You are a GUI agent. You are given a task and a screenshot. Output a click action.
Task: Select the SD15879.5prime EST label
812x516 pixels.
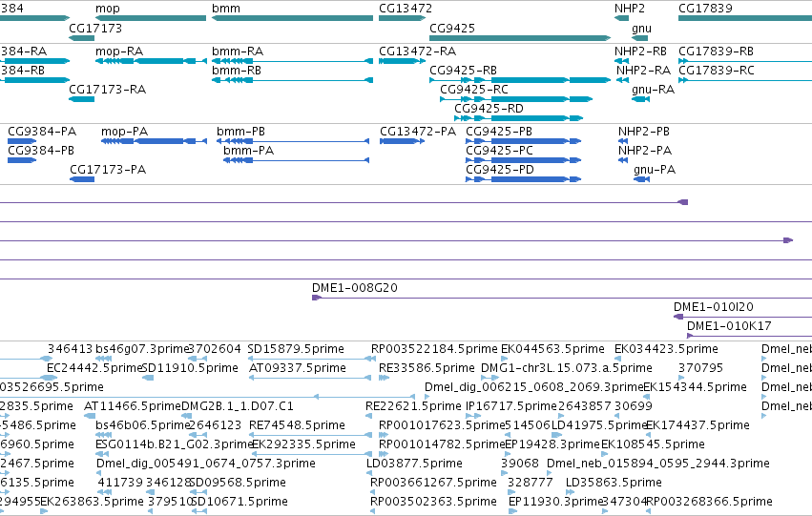click(295, 349)
